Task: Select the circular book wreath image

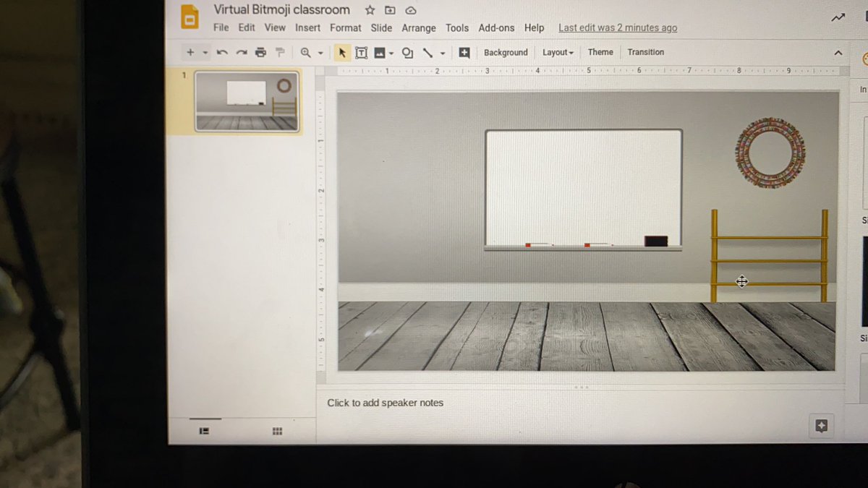Action: (770, 153)
